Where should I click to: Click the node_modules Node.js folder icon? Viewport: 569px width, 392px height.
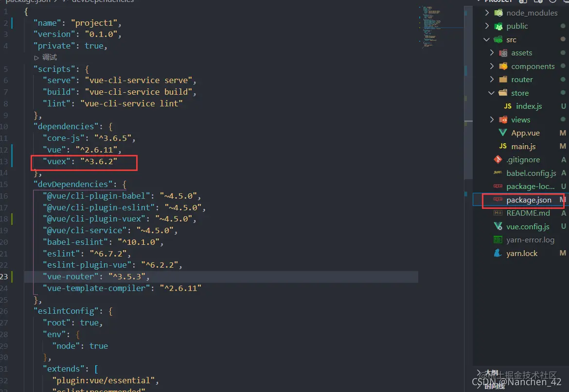(x=498, y=13)
